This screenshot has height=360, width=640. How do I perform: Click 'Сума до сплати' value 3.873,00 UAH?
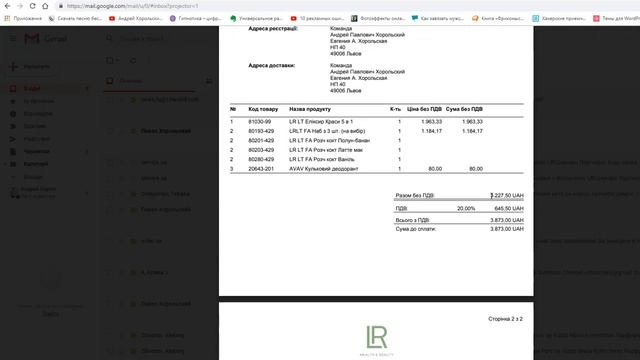click(507, 229)
